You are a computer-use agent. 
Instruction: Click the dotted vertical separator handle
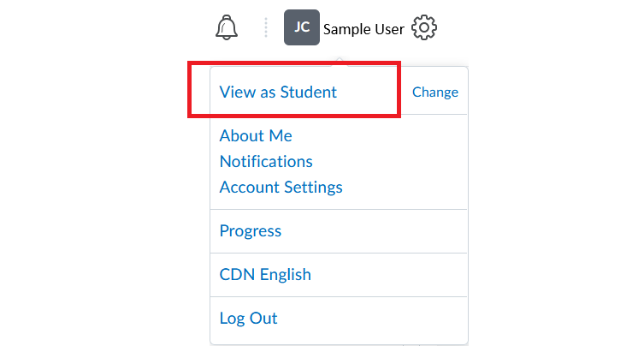click(x=266, y=27)
